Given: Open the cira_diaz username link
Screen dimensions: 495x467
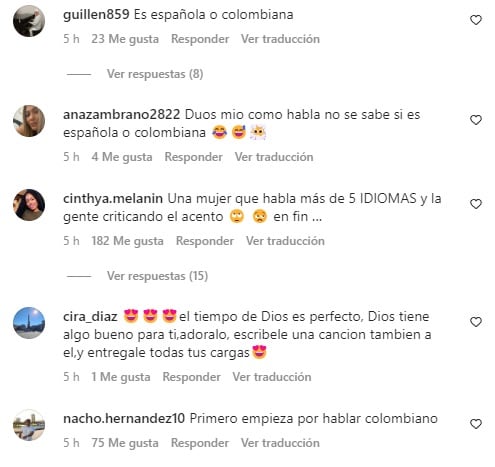Looking at the screenshot, I should click(x=90, y=317).
